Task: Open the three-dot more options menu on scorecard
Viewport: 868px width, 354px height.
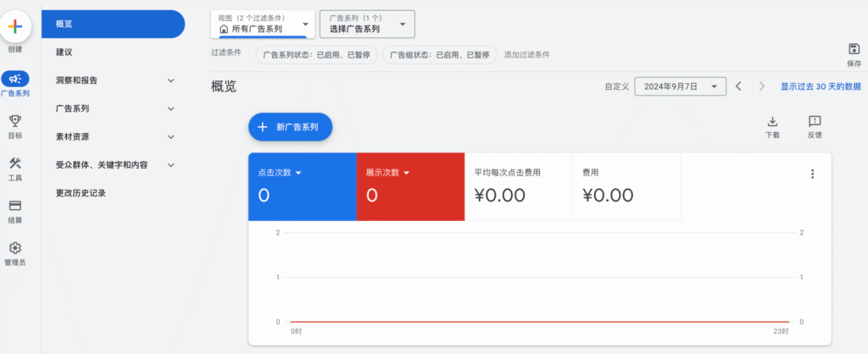Action: [x=812, y=174]
